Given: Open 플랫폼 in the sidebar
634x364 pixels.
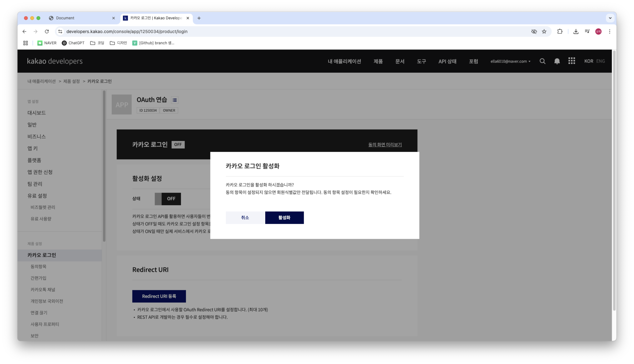Looking at the screenshot, I should [x=34, y=160].
